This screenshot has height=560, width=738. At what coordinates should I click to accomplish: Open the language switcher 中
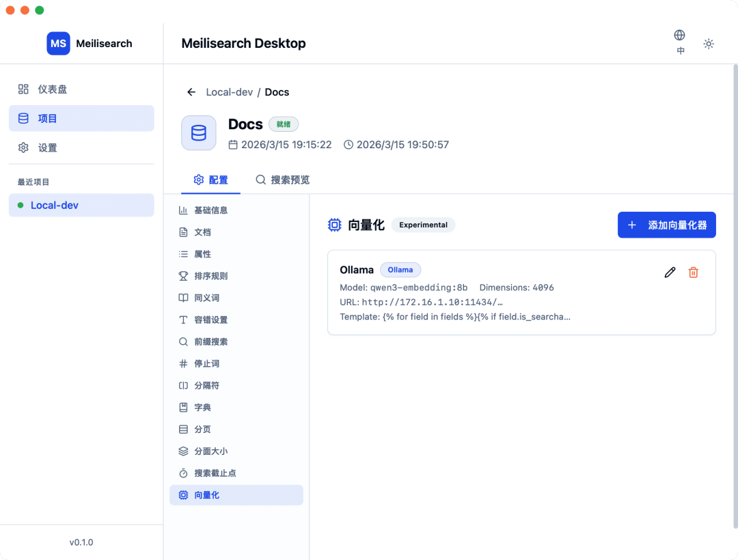coord(680,44)
